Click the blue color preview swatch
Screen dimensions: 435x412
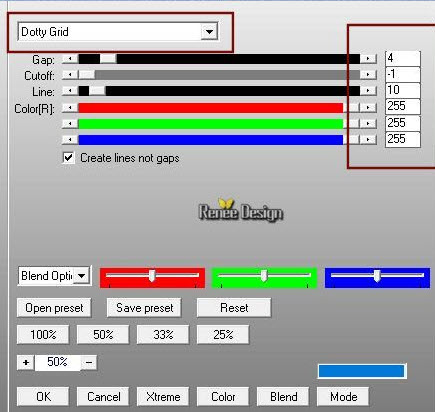362,371
